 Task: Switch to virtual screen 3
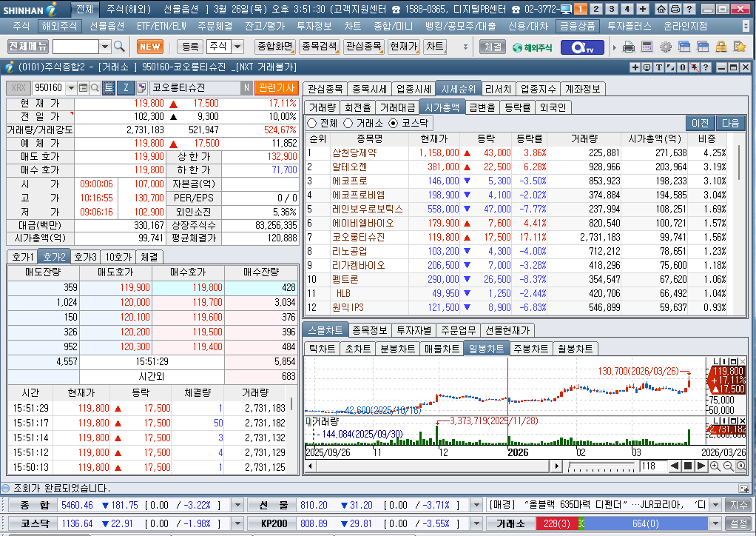(612, 9)
